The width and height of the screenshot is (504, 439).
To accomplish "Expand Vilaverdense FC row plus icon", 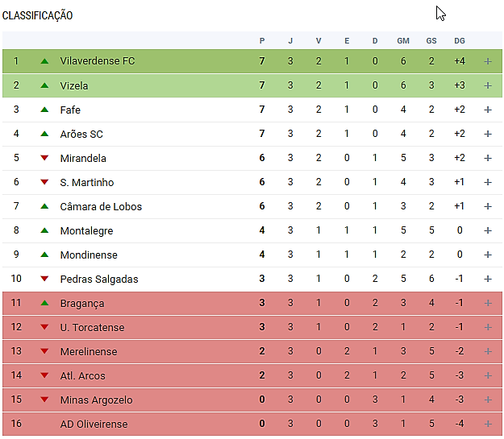I will click(x=487, y=61).
